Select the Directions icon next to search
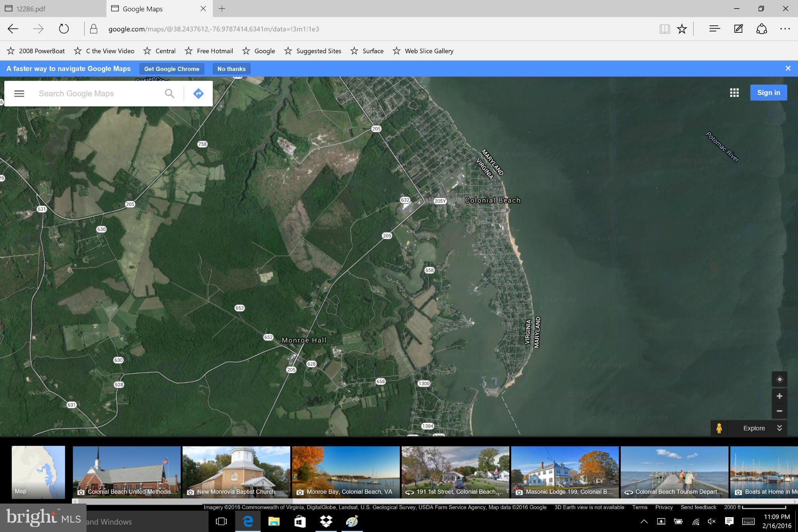Viewport: 798px width, 532px height. pos(198,93)
